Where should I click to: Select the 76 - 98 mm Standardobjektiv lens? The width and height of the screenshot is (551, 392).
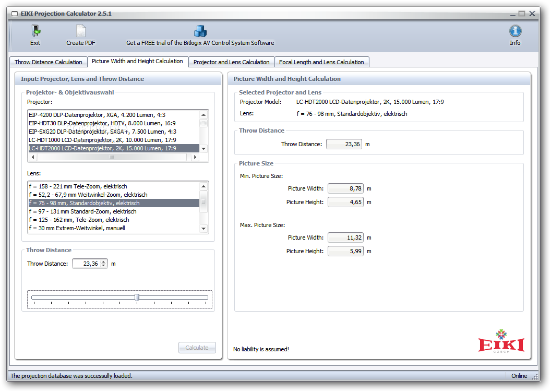point(114,203)
